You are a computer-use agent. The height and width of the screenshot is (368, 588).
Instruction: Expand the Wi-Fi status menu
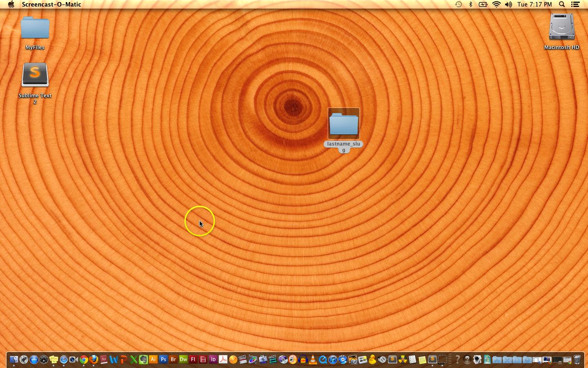pos(496,4)
